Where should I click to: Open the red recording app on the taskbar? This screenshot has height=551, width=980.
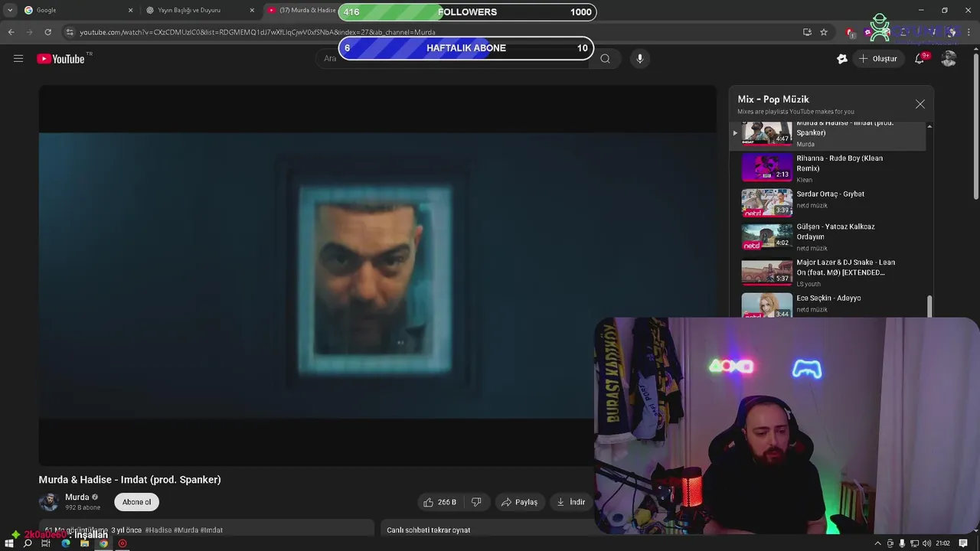click(x=122, y=543)
